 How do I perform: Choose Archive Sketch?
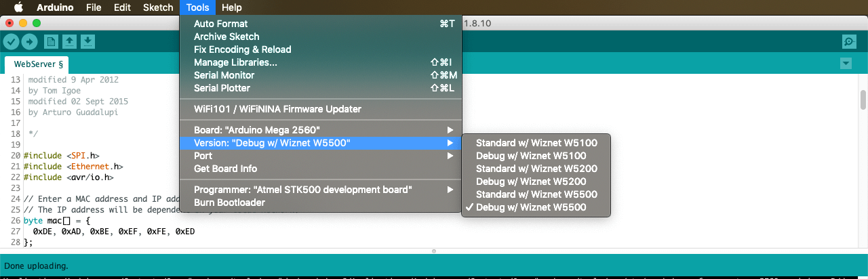click(321, 37)
